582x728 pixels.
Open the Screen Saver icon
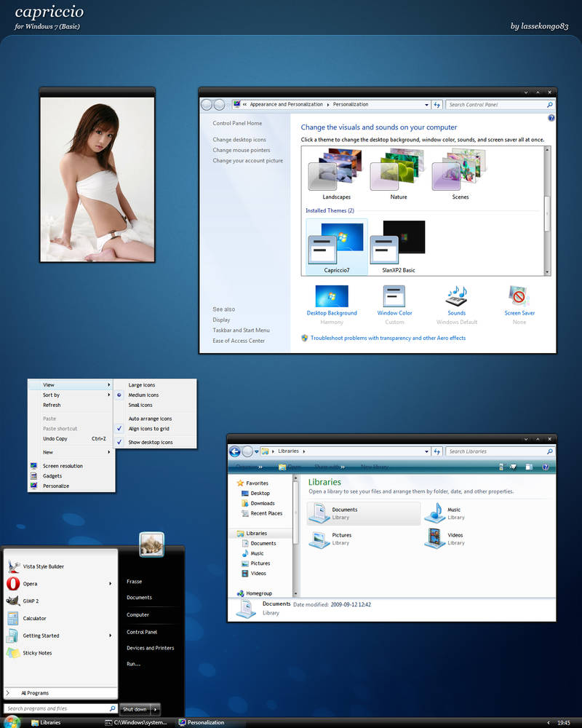(519, 296)
